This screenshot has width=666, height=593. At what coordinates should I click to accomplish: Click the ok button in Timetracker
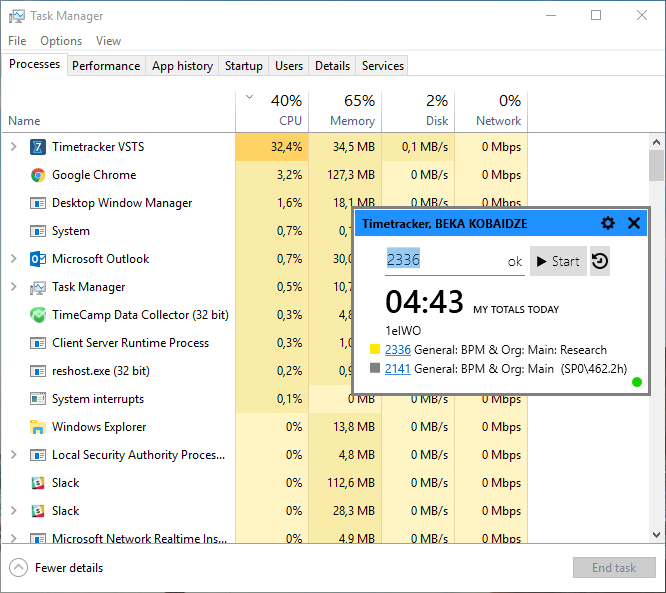pyautogui.click(x=515, y=261)
